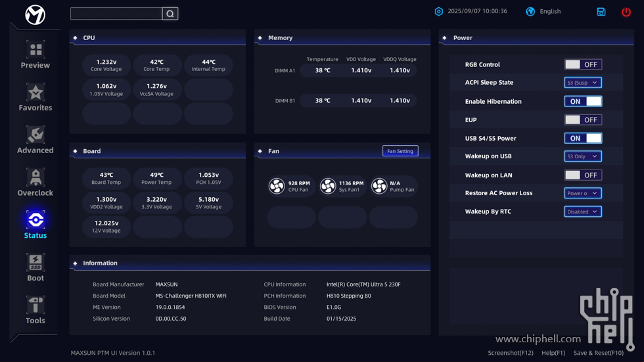Click Screenshot(F12) at bottom

pos(511,353)
